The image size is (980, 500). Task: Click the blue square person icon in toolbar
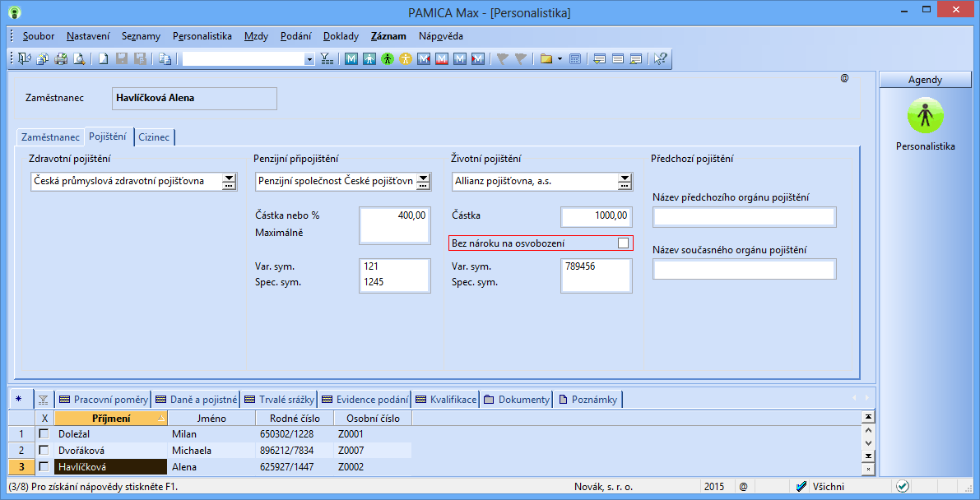coord(370,58)
